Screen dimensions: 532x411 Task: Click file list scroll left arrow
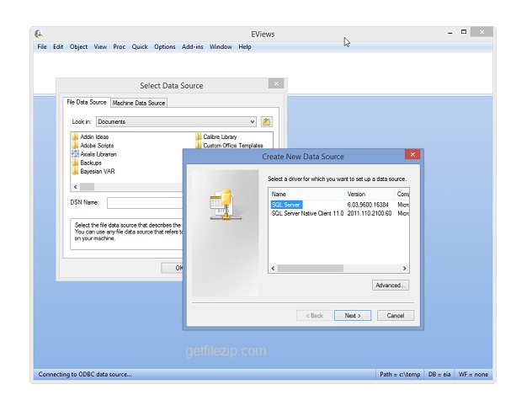pyautogui.click(x=75, y=187)
